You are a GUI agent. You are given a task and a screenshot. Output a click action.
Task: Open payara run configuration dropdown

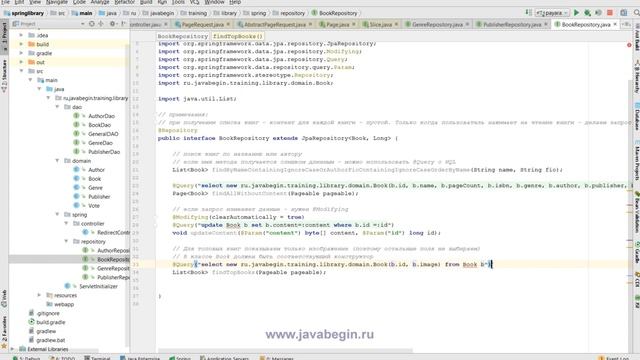552,13
